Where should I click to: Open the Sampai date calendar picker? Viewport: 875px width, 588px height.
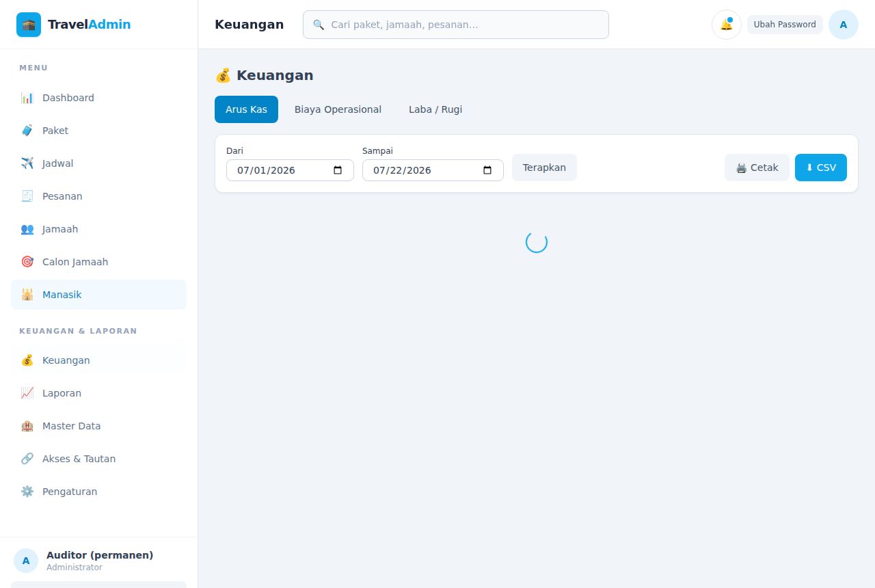(487, 170)
